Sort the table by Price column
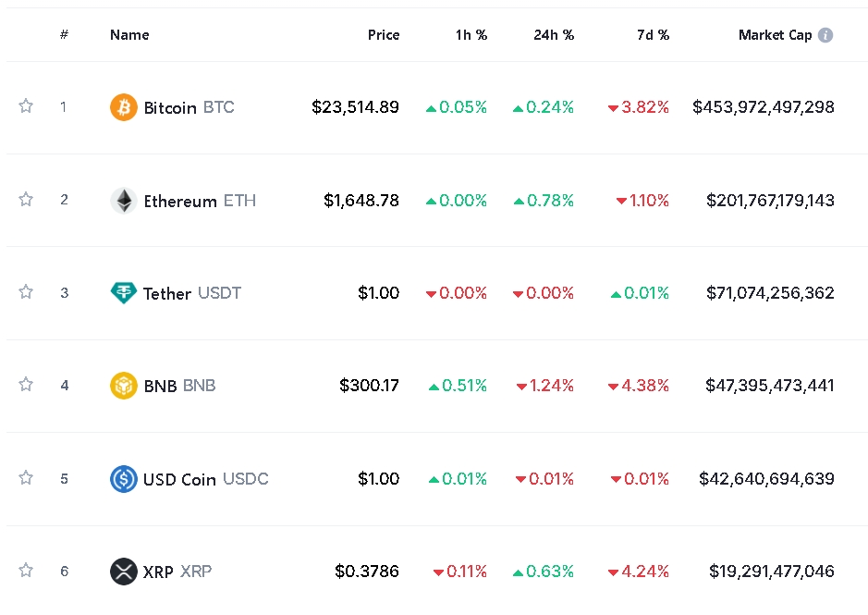Screen dimensions: 868x615 pos(384,35)
